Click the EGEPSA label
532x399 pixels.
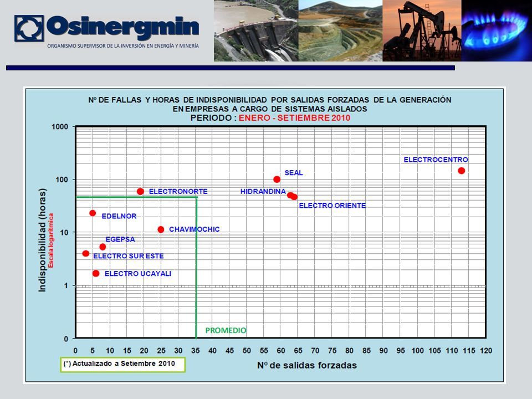coord(120,239)
